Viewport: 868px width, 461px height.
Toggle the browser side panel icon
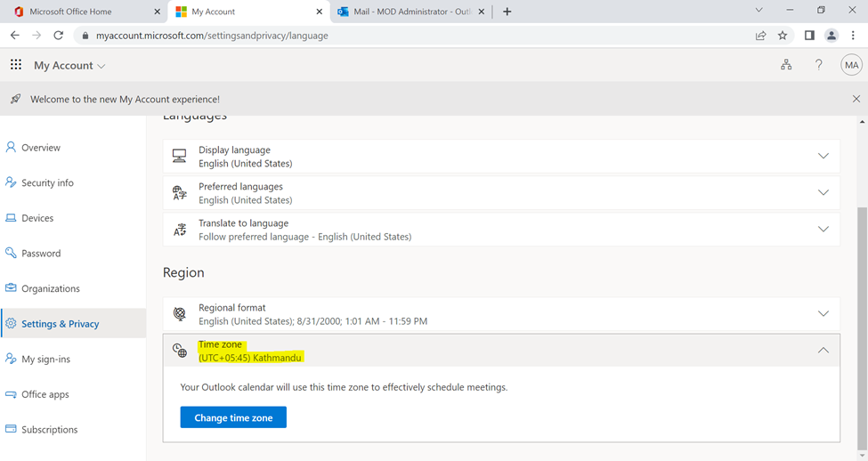(809, 36)
